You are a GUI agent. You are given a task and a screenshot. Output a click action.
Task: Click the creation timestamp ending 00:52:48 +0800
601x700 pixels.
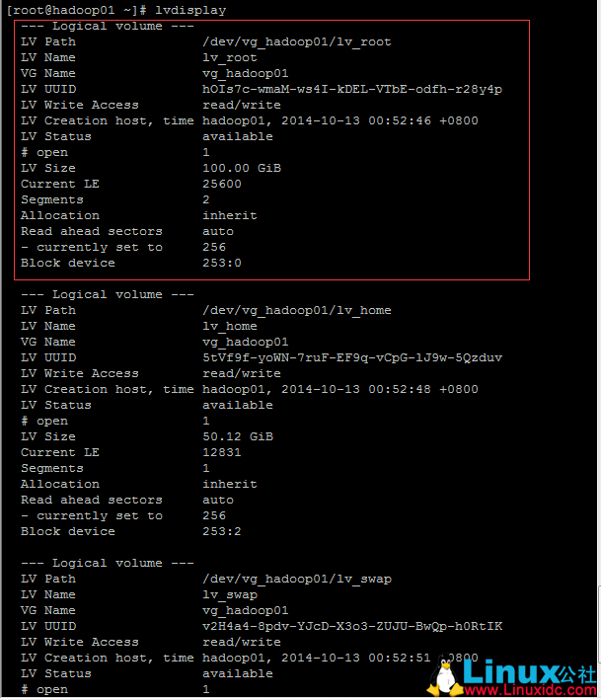[380, 389]
